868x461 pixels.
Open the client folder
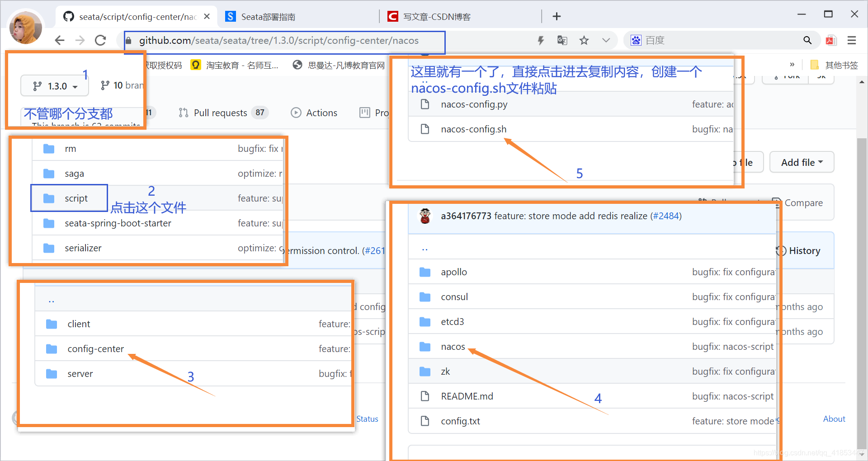pos(79,324)
